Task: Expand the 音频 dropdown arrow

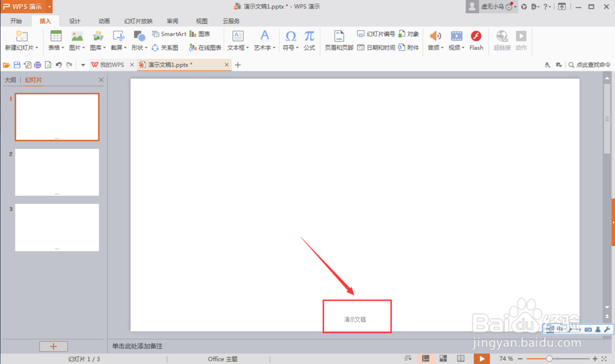Action: point(442,48)
